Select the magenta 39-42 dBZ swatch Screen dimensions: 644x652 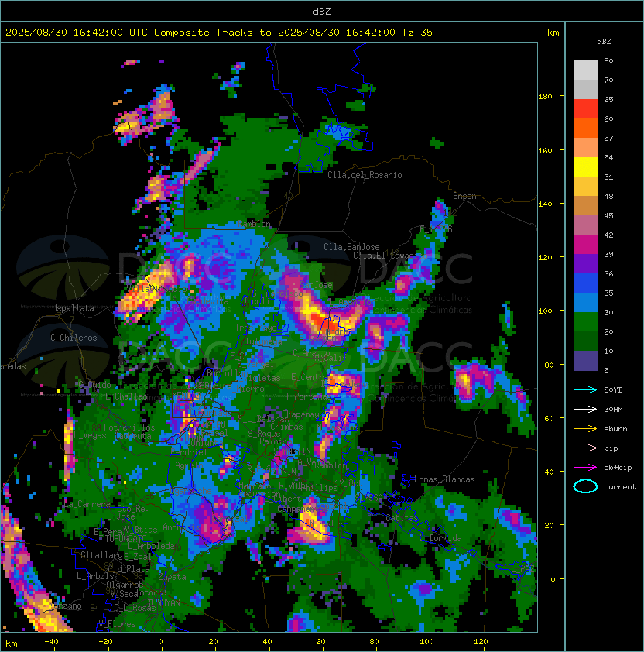click(585, 245)
